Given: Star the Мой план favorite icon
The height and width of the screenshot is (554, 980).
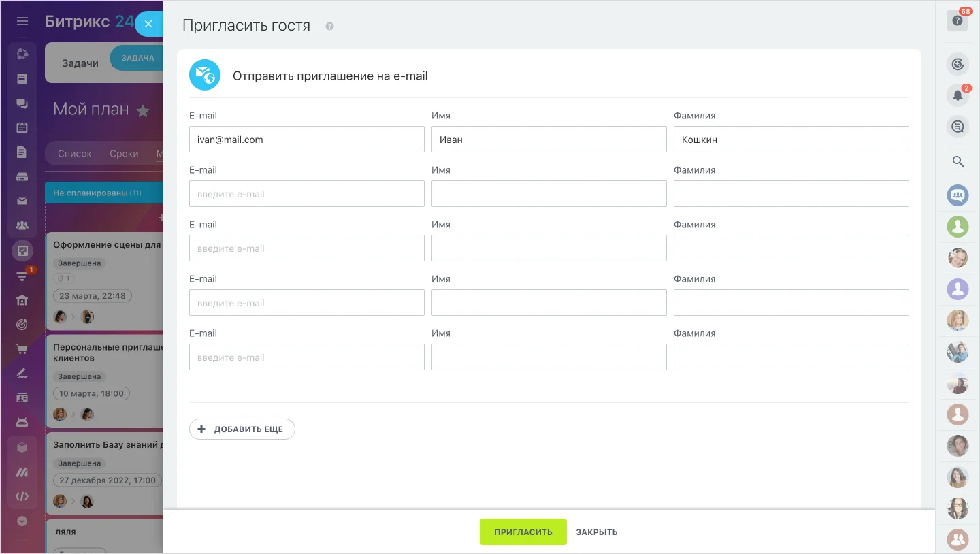Looking at the screenshot, I should [x=143, y=110].
